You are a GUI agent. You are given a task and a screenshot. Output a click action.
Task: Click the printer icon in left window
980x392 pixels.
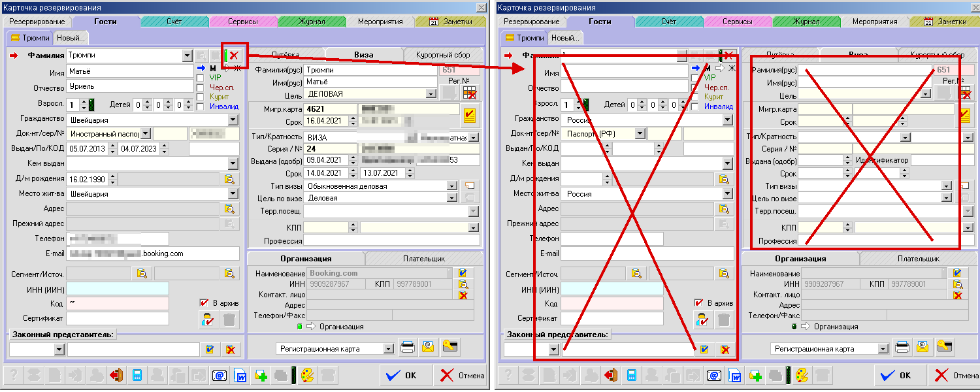(x=408, y=348)
